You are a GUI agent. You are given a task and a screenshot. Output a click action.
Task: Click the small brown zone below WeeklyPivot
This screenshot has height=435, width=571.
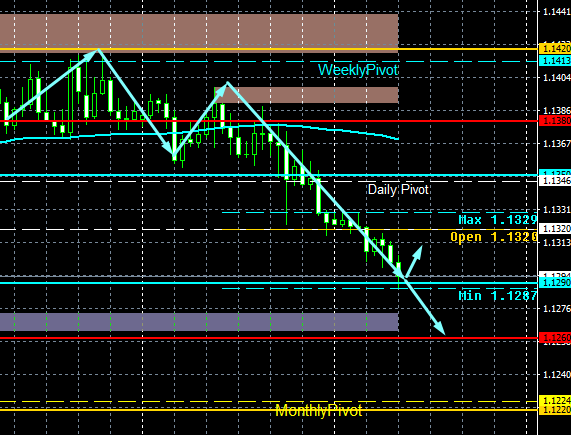pos(306,95)
